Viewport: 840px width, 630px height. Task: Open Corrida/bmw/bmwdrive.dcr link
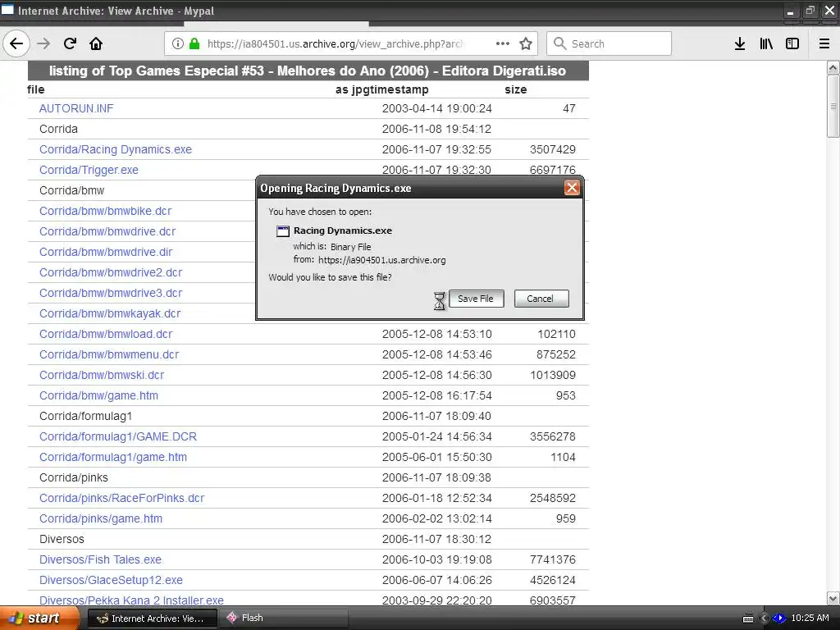coord(107,231)
